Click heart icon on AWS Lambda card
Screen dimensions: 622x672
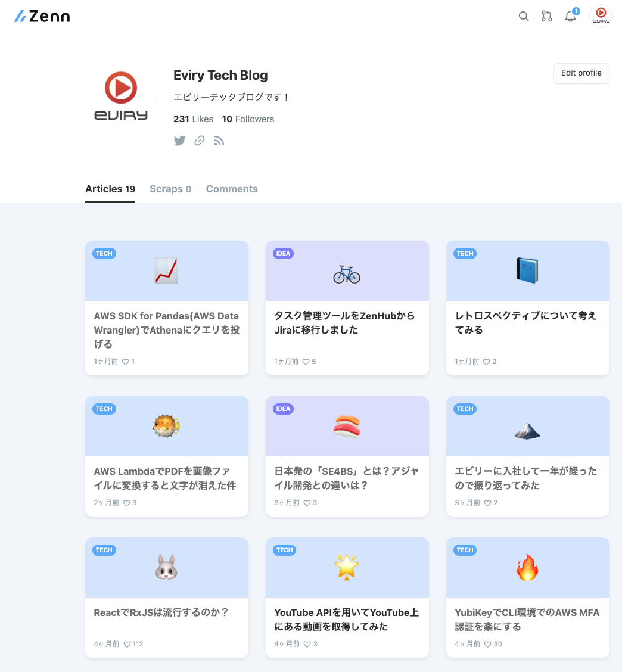(126, 503)
